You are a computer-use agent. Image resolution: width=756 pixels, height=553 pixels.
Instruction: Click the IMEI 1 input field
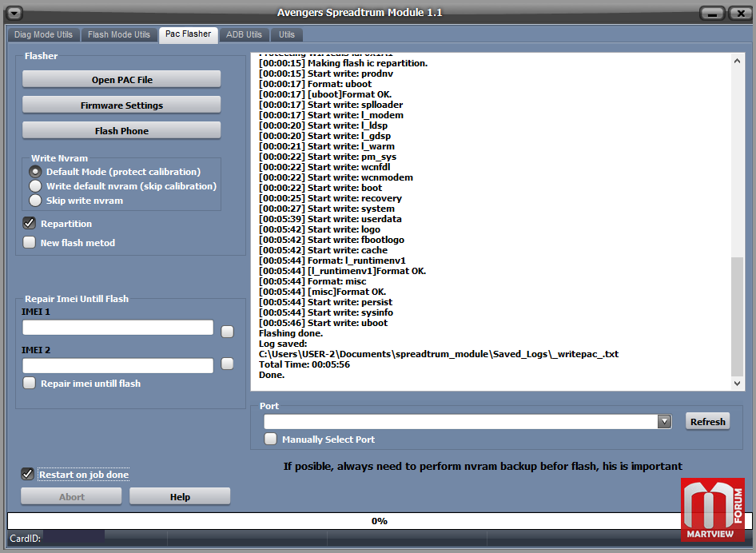point(117,328)
